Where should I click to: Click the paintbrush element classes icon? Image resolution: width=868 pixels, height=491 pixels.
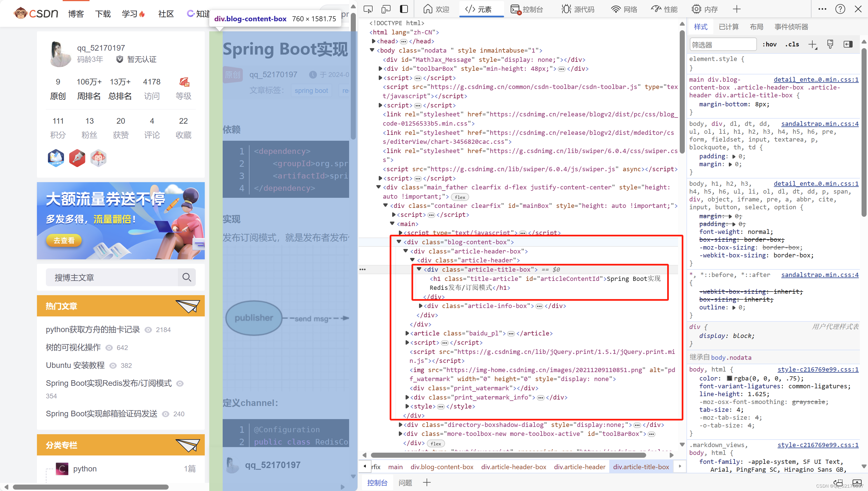(x=830, y=44)
